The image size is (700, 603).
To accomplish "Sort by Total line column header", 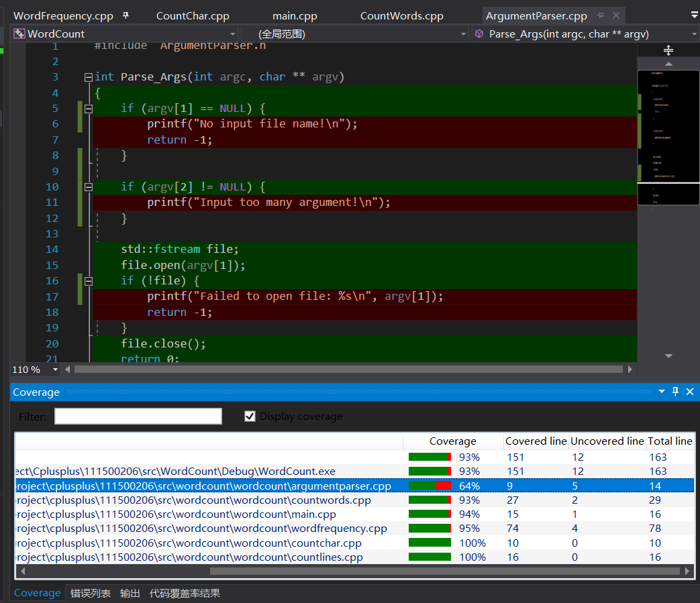I will click(670, 441).
